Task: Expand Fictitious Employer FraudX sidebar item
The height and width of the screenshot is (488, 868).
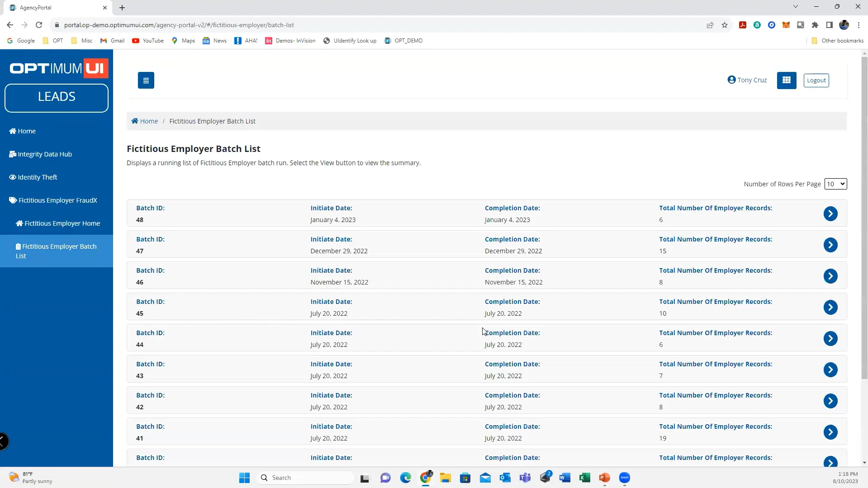Action: (x=57, y=200)
